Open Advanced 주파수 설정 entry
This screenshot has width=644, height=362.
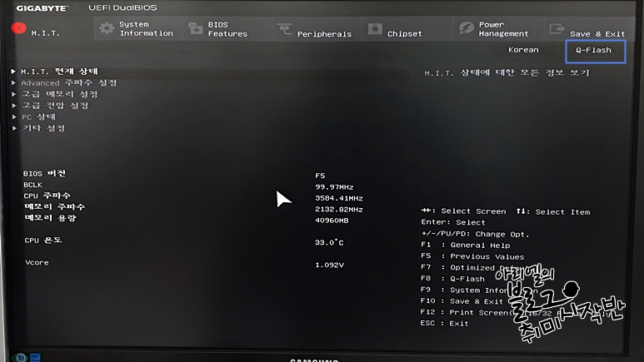tap(69, 83)
